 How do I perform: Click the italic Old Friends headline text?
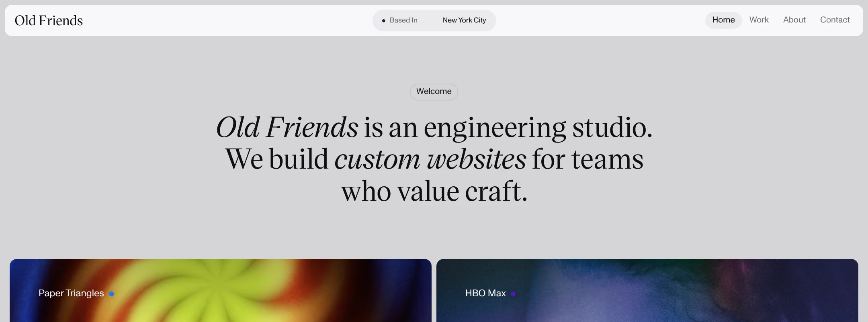pyautogui.click(x=287, y=127)
